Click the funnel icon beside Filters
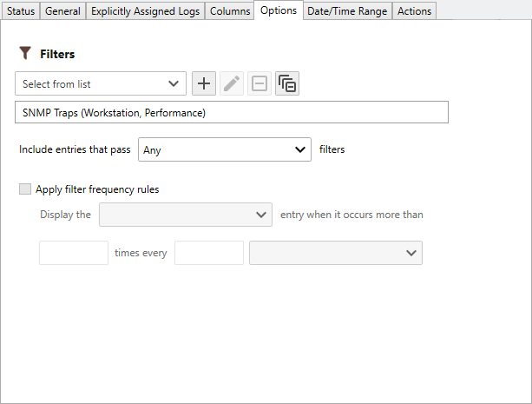This screenshot has width=532, height=404. pos(25,54)
